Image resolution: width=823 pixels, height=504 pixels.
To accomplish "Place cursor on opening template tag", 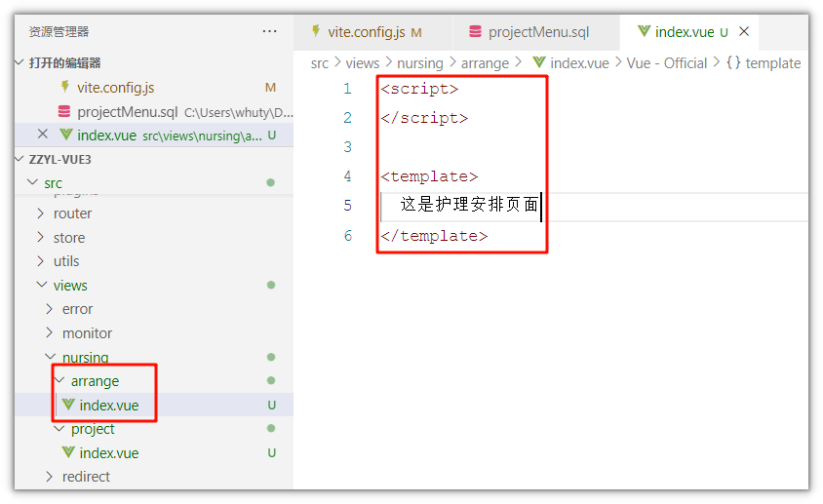I will click(x=429, y=176).
